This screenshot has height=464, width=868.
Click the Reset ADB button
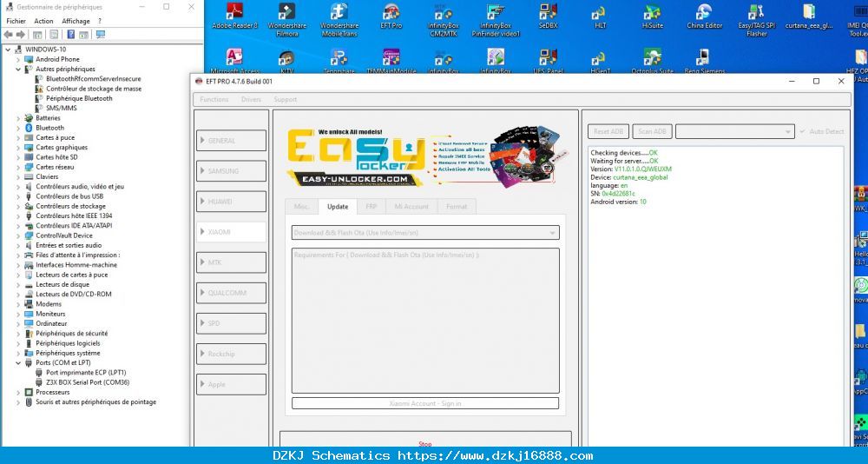click(x=608, y=131)
